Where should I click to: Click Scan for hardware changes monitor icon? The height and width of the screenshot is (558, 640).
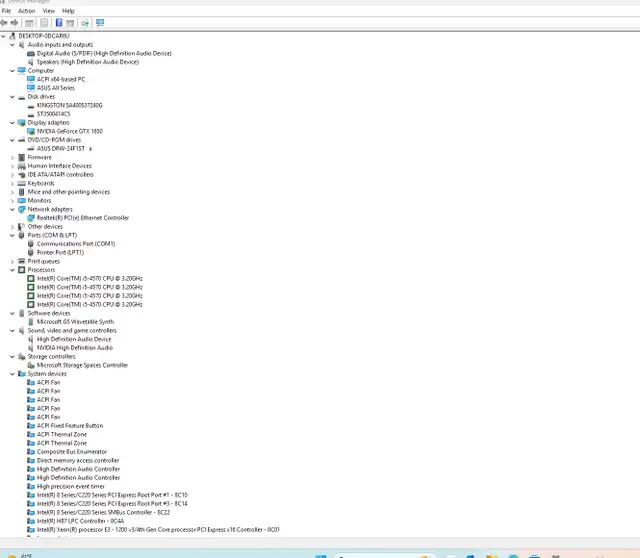(x=100, y=23)
